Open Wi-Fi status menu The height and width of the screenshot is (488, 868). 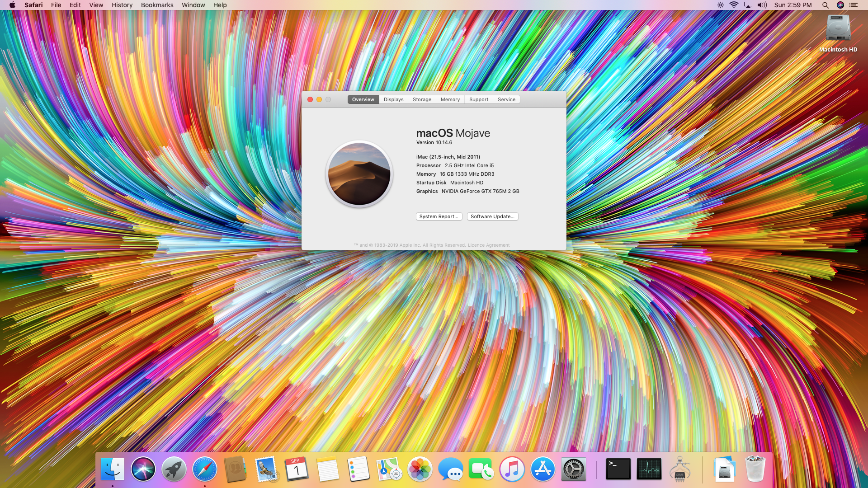734,5
